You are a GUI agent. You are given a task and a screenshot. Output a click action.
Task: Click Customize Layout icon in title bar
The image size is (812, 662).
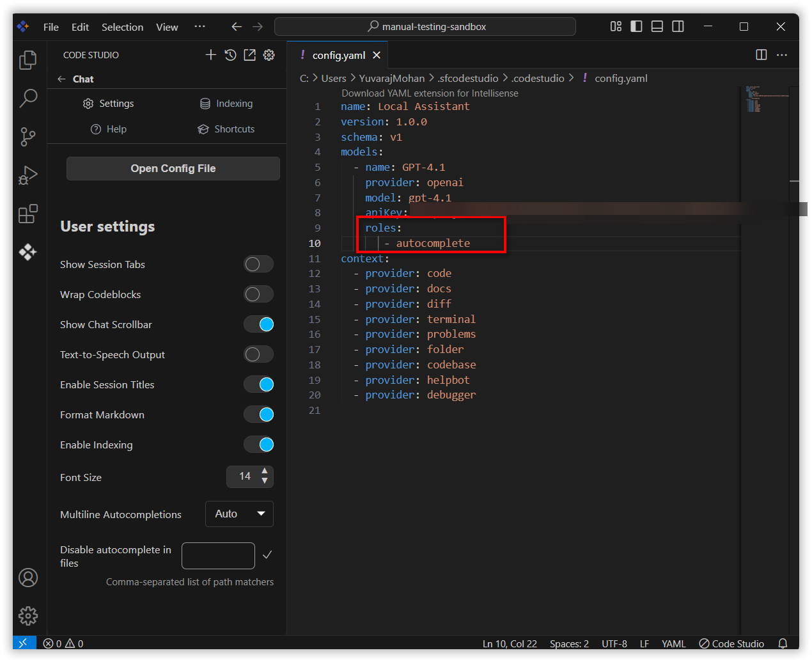click(616, 26)
